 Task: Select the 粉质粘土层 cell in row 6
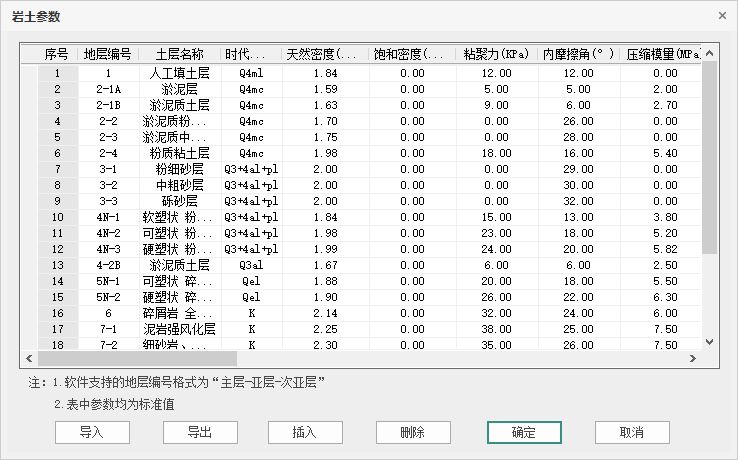pyautogui.click(x=180, y=153)
